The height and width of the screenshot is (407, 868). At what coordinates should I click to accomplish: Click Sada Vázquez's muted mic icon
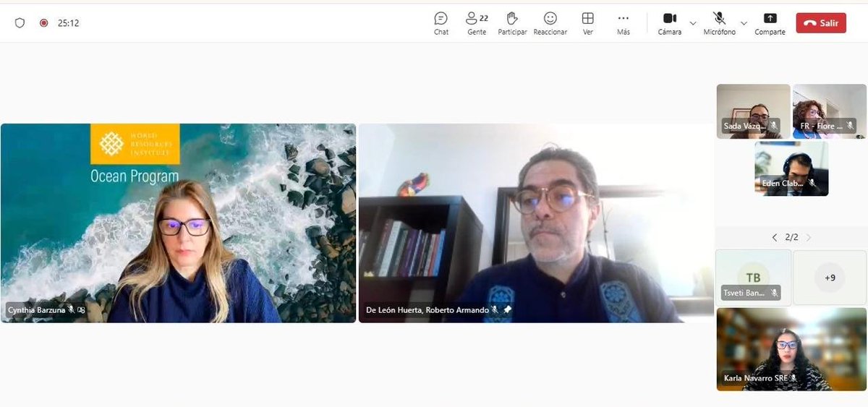point(774,126)
